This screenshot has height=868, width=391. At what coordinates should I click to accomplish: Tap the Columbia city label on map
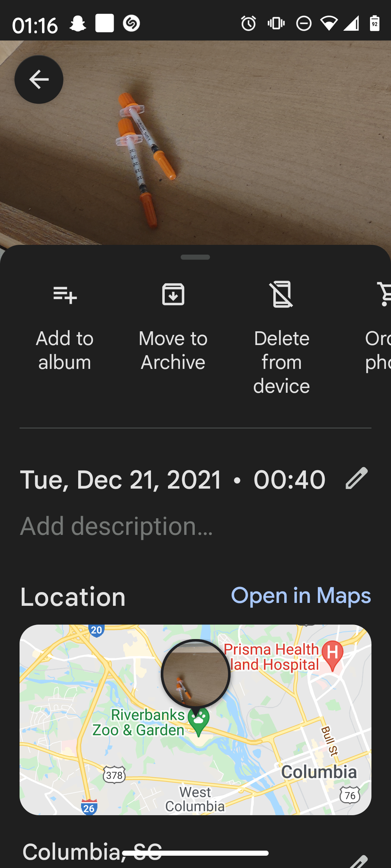click(319, 772)
